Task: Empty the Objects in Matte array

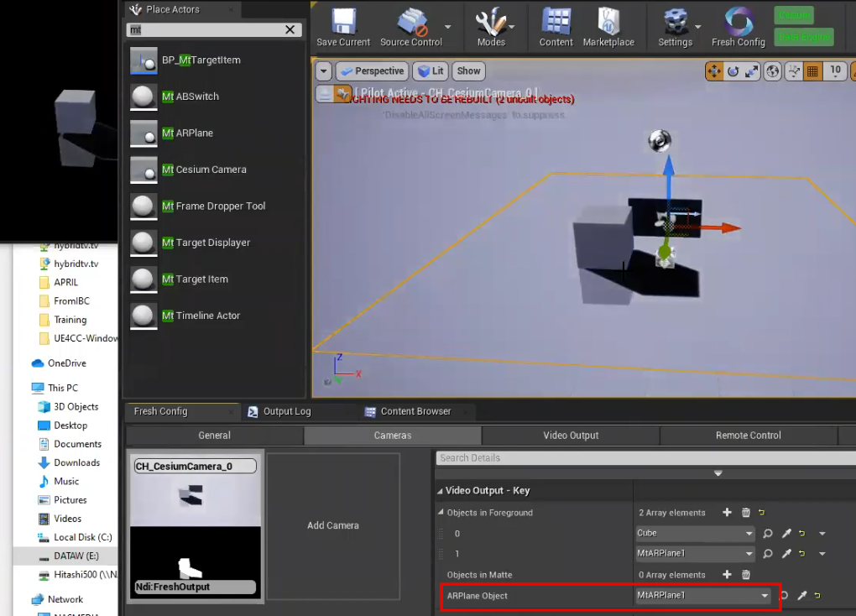Action: (x=746, y=575)
